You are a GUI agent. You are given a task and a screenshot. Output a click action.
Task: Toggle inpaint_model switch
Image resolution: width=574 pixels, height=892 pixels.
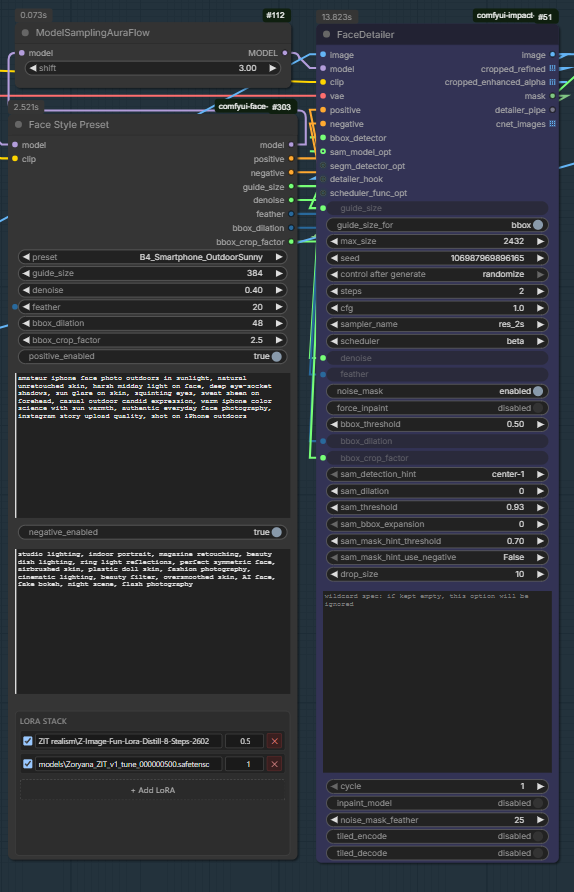[x=538, y=803]
